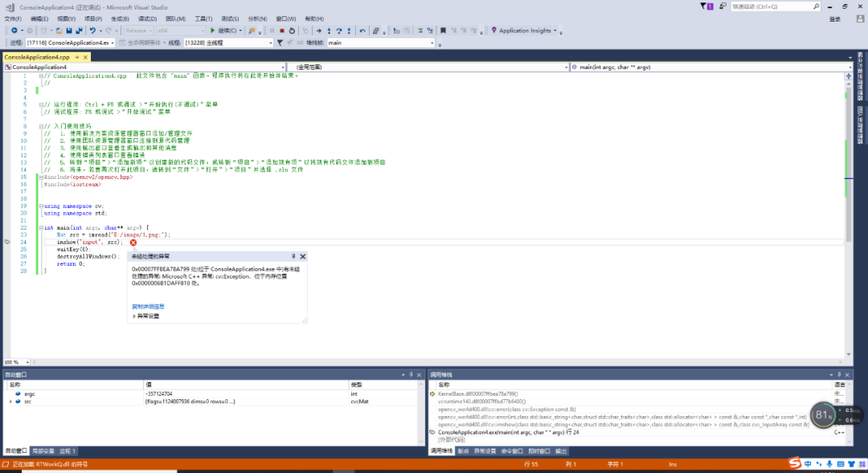This screenshot has height=473, width=868.
Task: Click the Navigate Backward icon
Action: (x=14, y=31)
